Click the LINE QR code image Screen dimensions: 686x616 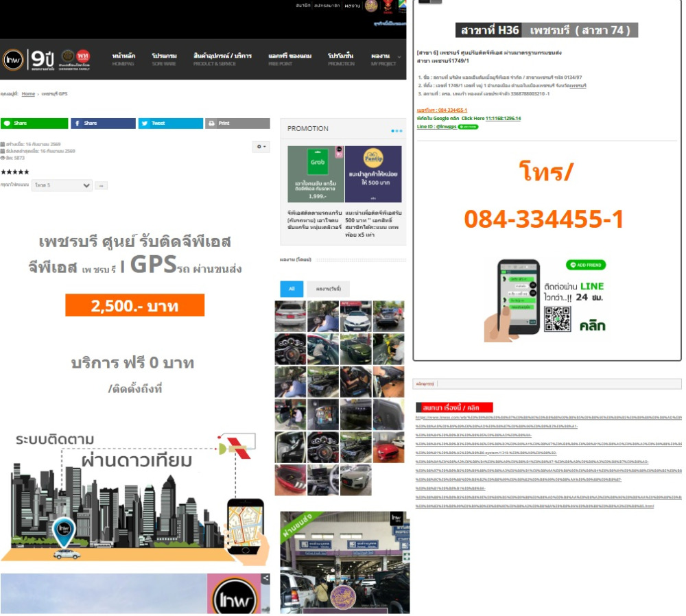(557, 318)
